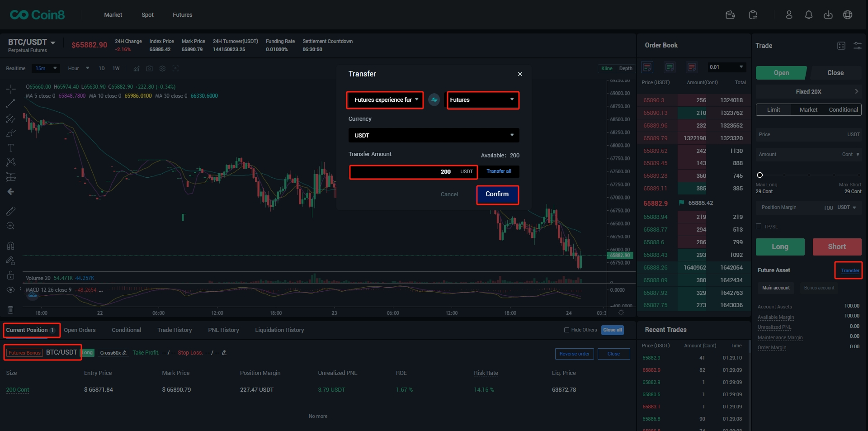Open the Futures menu in top navigation
The image size is (868, 431).
click(x=182, y=15)
